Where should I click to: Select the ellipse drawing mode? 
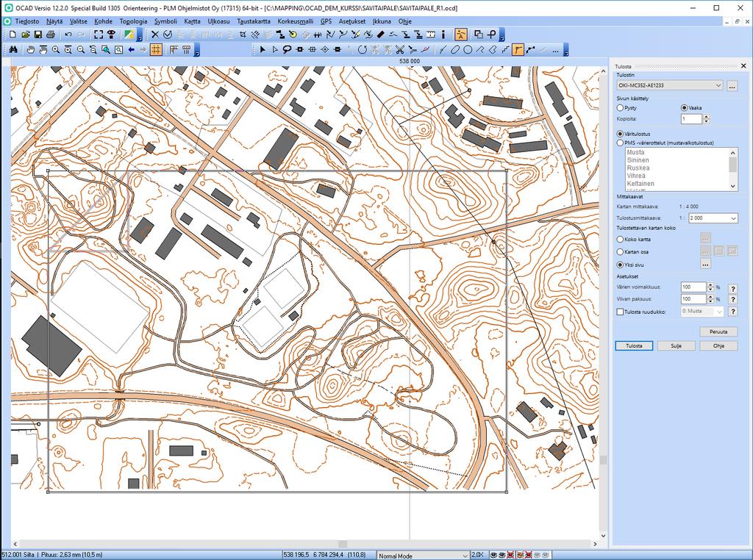pos(454,49)
